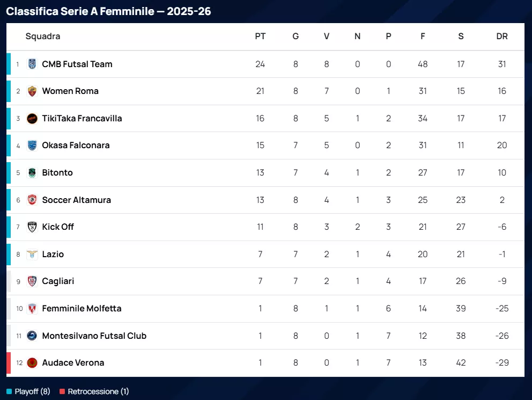The image size is (532, 400).
Task: Click the Soccer Altamura badge icon
Action: coord(32,200)
